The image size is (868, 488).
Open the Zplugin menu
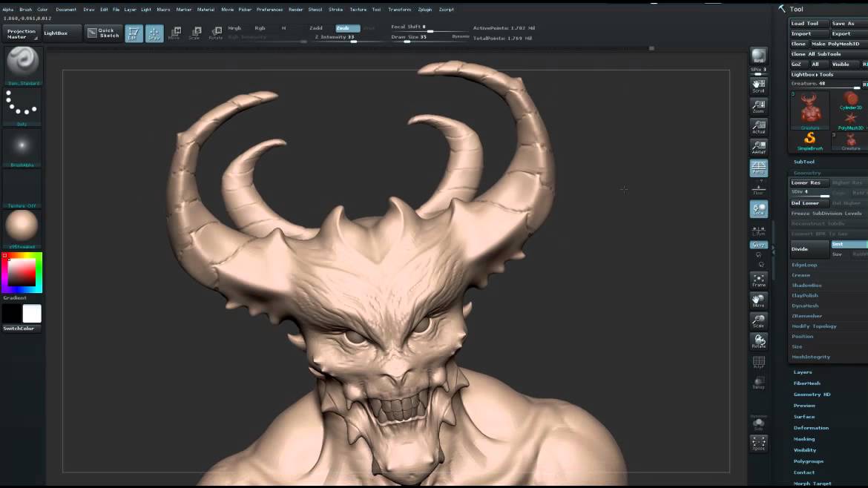click(x=424, y=10)
